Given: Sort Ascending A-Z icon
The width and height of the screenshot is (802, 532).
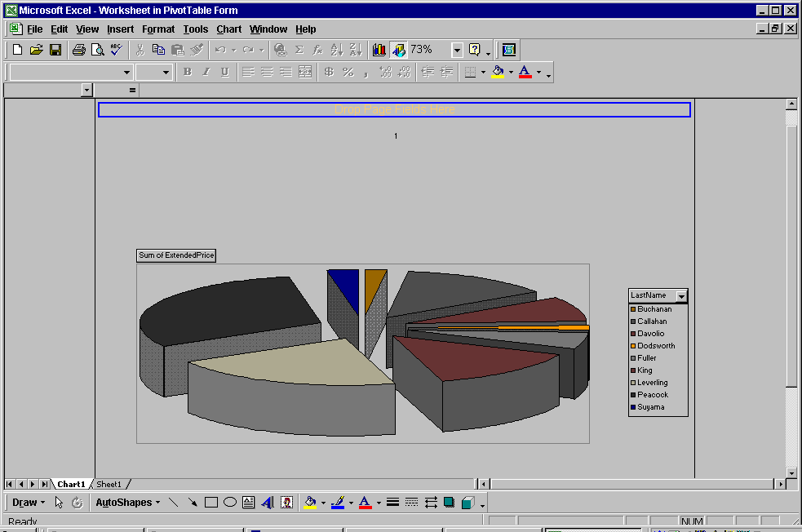Looking at the screenshot, I should 337,50.
